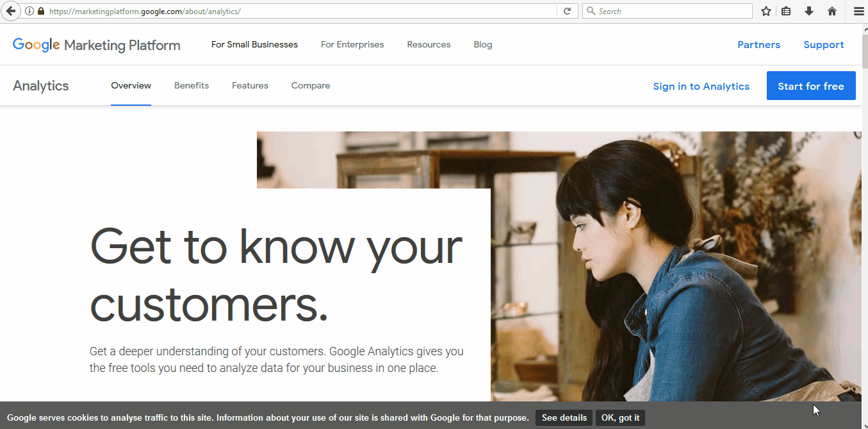Go to browser home page icon
Viewport: 868px width, 429px height.
point(832,11)
